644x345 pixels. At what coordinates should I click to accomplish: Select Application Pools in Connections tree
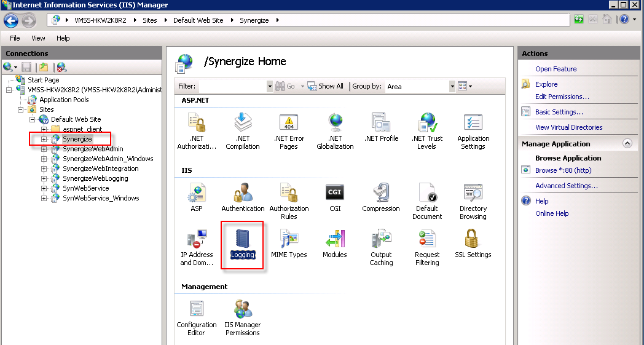click(x=64, y=100)
